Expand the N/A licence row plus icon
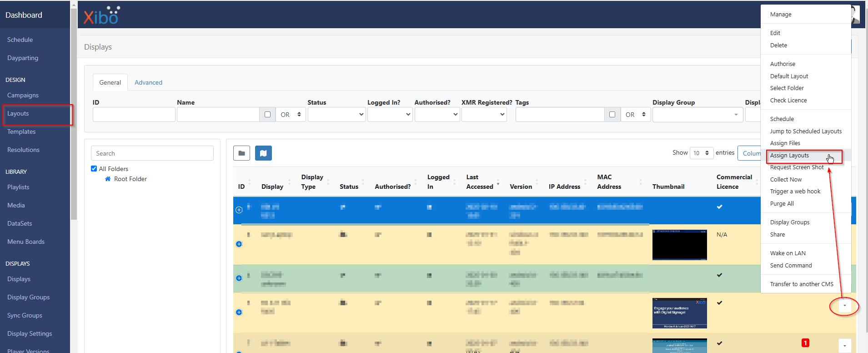The image size is (868, 353). click(239, 244)
